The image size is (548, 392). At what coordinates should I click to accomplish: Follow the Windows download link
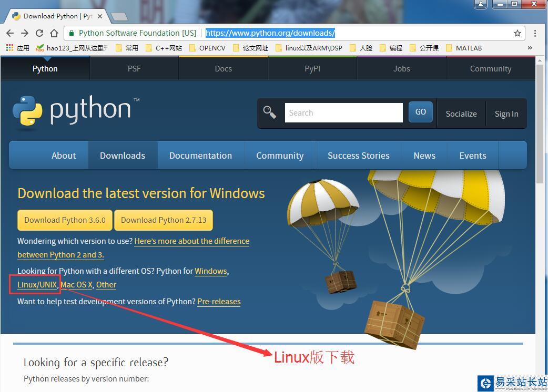(x=211, y=271)
